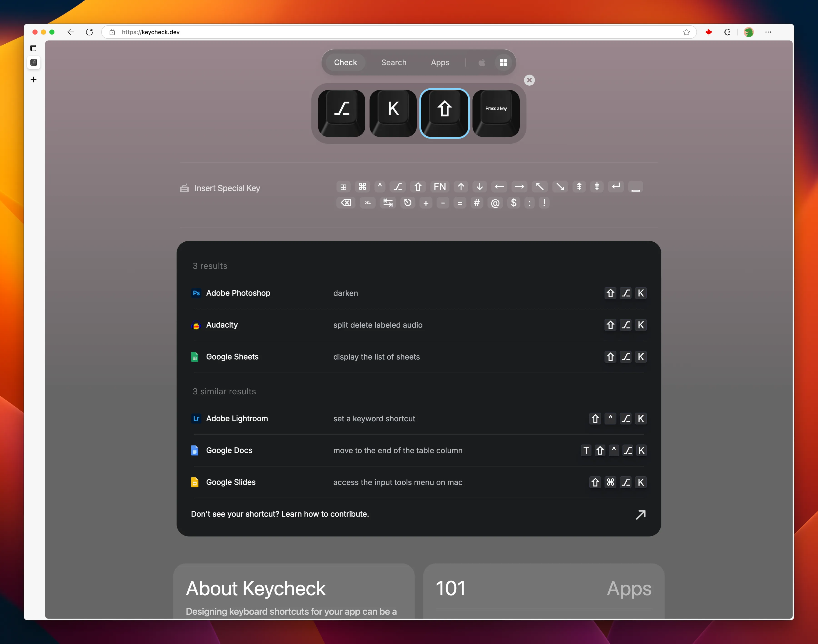Insert the Command special key
This screenshot has width=818, height=644.
point(362,187)
